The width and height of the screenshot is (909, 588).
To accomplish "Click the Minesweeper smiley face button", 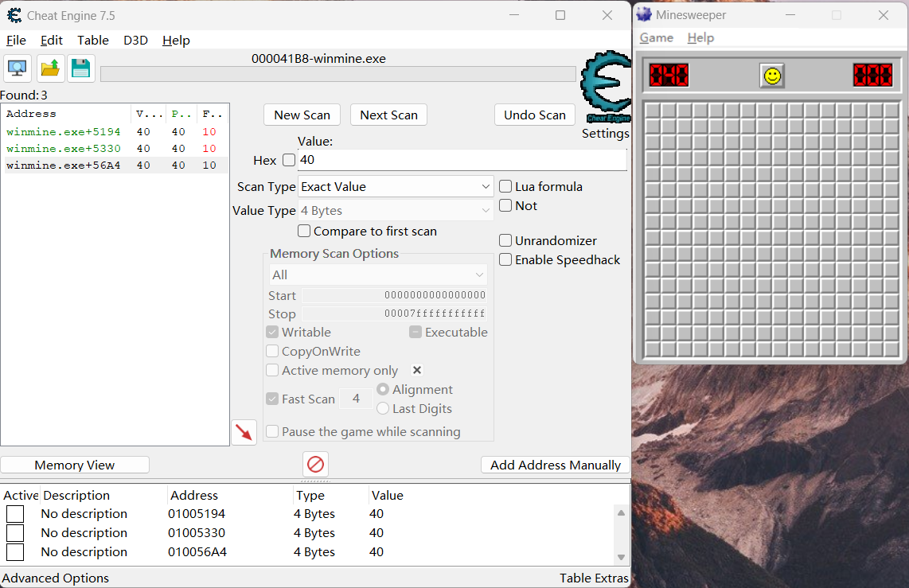I will tap(771, 76).
